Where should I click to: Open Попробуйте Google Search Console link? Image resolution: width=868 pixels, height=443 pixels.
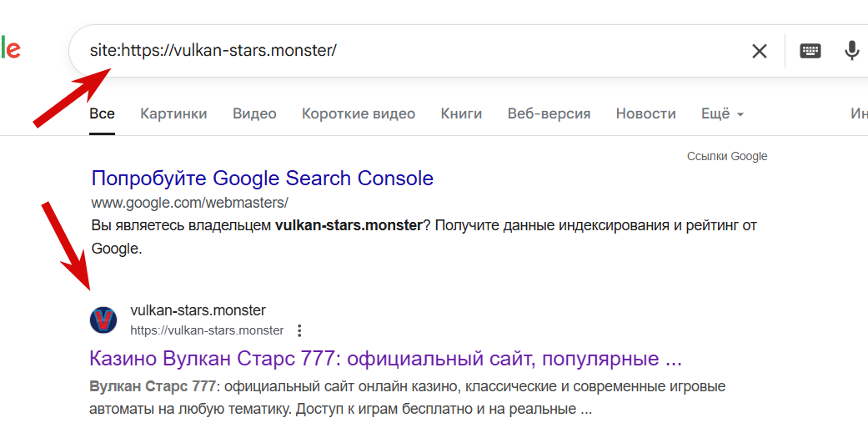point(262,179)
